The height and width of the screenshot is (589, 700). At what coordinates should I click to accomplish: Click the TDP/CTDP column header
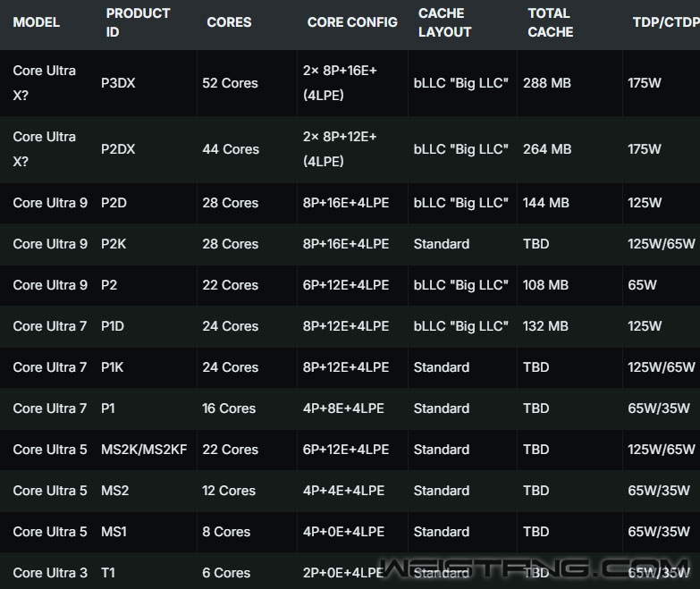click(x=665, y=22)
